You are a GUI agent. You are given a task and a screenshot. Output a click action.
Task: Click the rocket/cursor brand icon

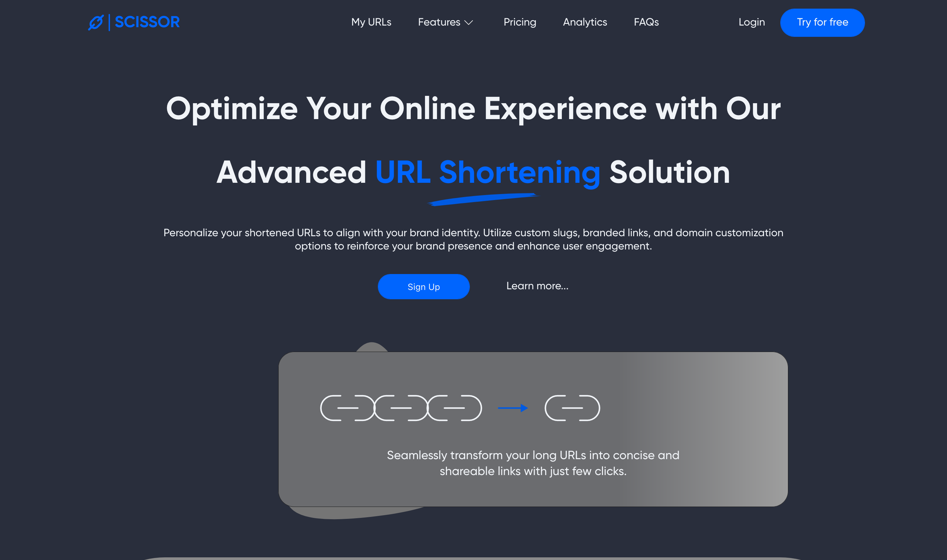pyautogui.click(x=95, y=22)
